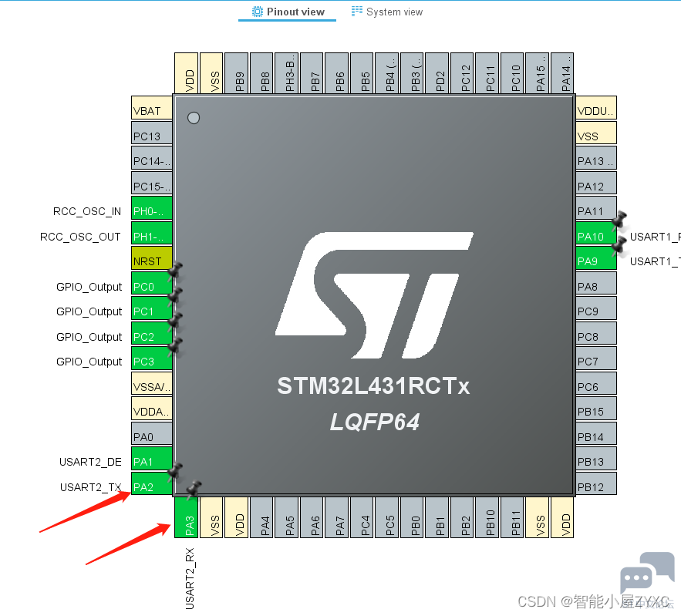Select the PC14 pin
The height and width of the screenshot is (616, 681).
pyautogui.click(x=152, y=157)
